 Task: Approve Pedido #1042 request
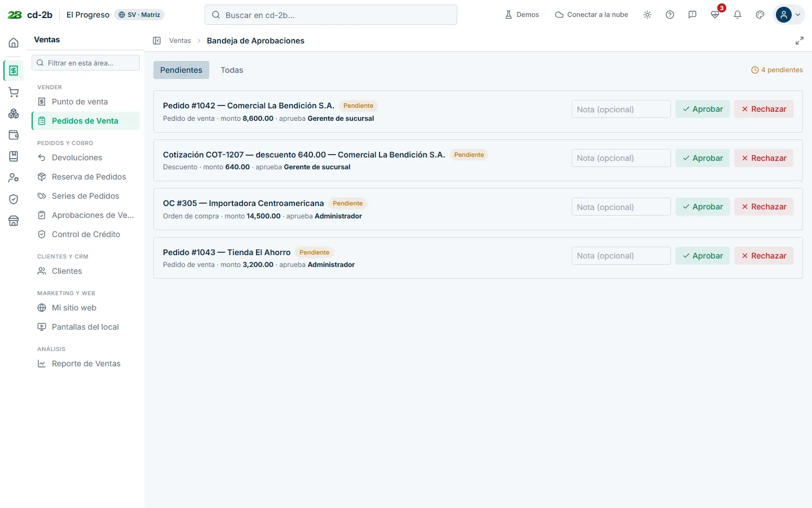click(703, 109)
